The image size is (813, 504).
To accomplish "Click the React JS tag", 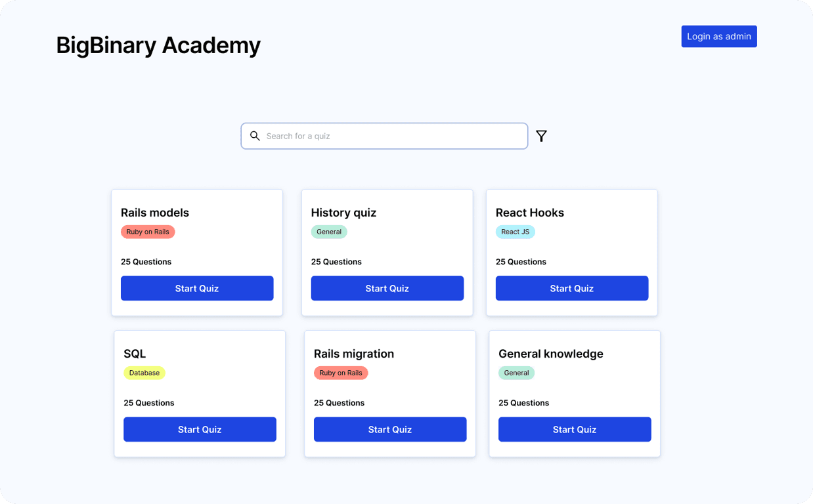I will (515, 232).
